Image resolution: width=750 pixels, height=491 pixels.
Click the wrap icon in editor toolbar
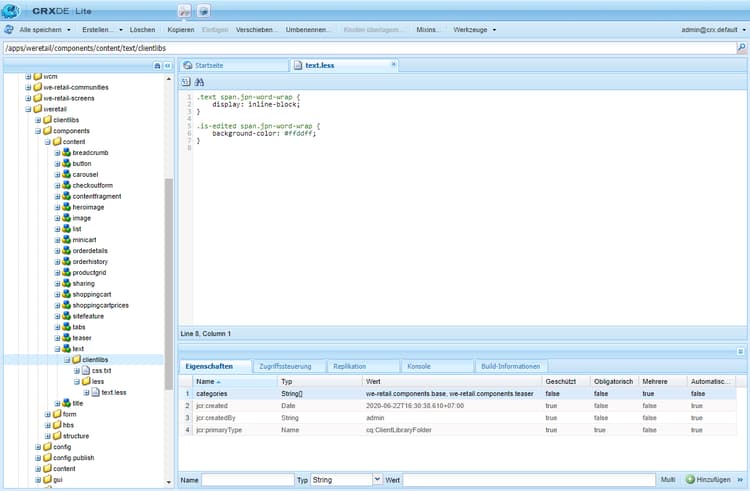click(x=186, y=82)
